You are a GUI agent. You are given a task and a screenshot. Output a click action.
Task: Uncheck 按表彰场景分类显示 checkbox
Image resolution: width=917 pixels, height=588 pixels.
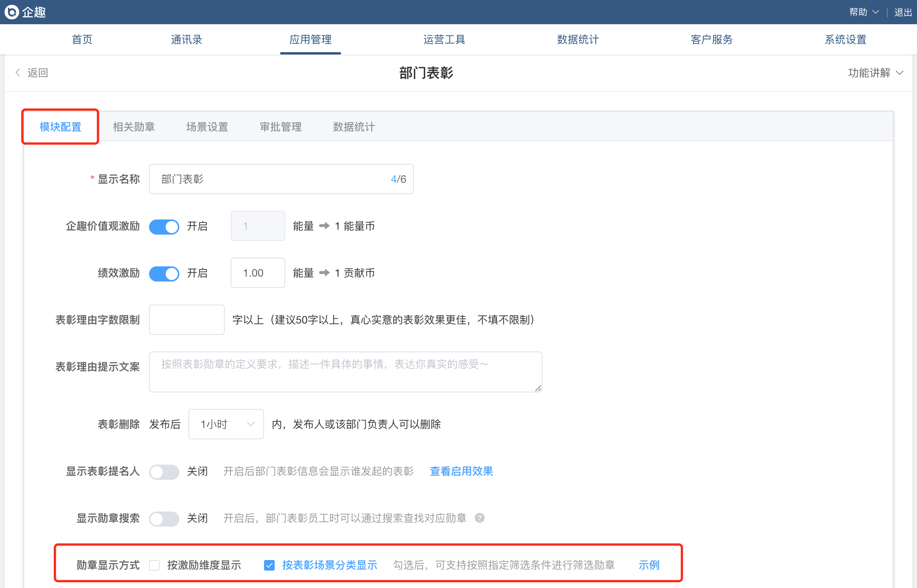point(269,565)
